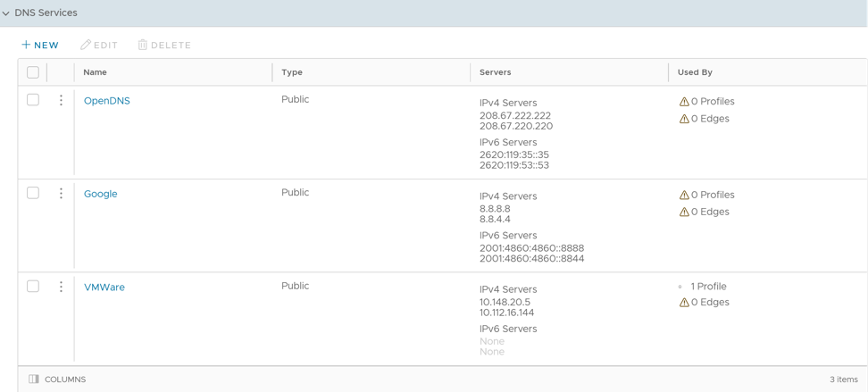Click the warning icon beside OpenDNS 0 Edges
Viewport: 868px width, 392px height.
(x=684, y=119)
